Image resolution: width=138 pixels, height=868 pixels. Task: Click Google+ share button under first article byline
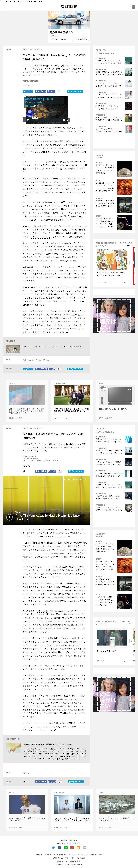(x=59, y=91)
